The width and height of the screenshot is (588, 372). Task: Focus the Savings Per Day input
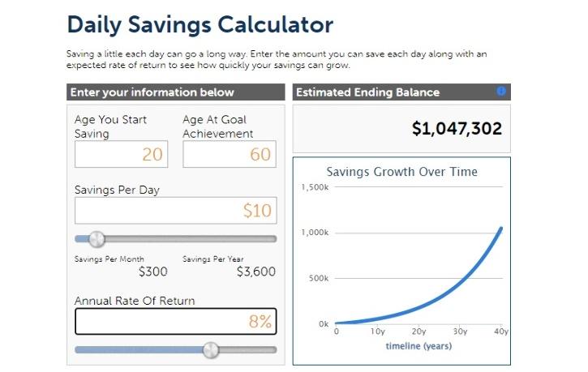point(175,211)
